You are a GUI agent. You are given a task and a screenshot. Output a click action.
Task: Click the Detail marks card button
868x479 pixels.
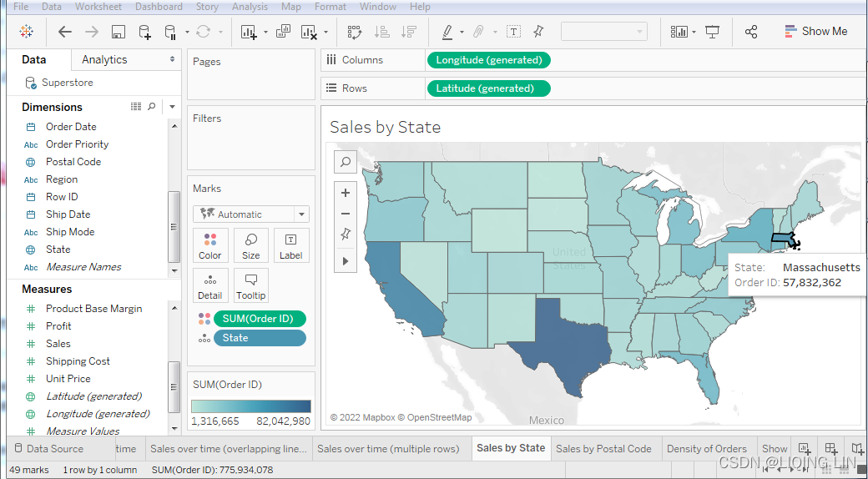(209, 285)
